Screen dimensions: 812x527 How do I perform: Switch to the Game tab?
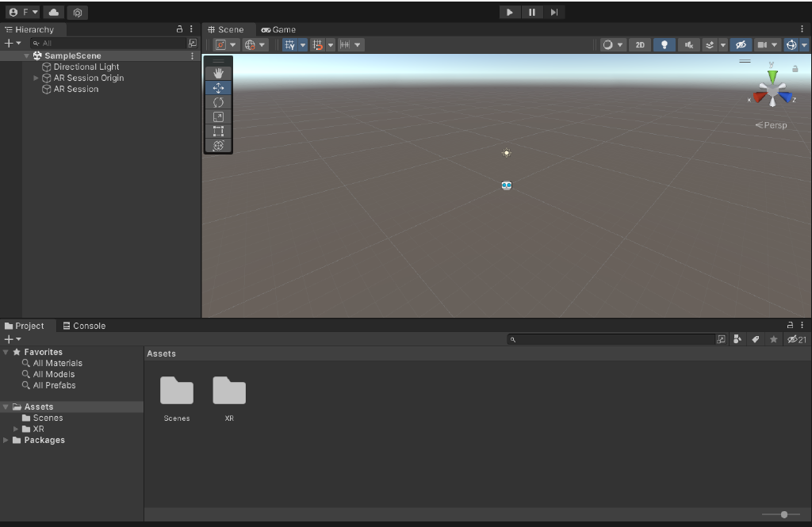pos(278,29)
